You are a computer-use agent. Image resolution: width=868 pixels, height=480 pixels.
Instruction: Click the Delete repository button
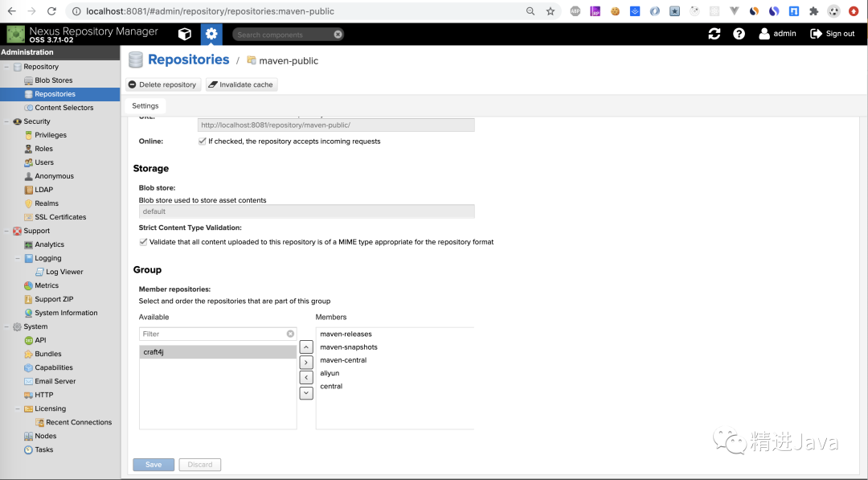tap(162, 84)
